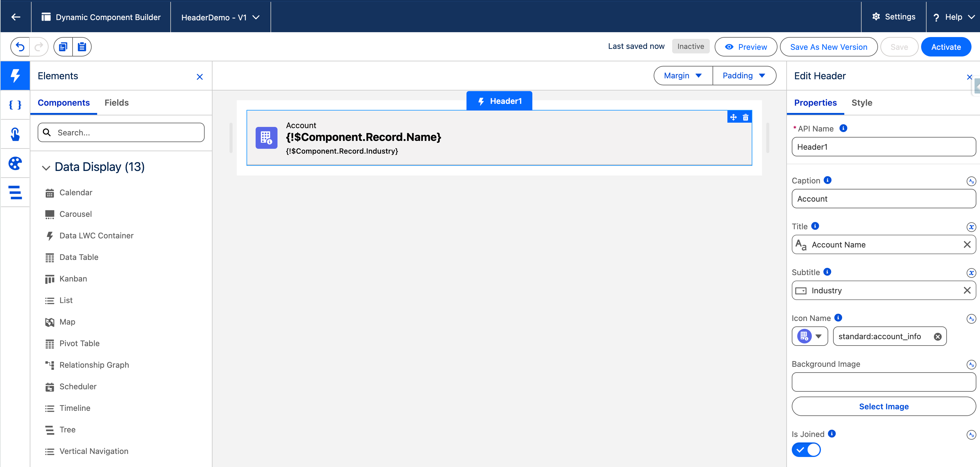The image size is (980, 467).
Task: Switch to the Fields tab
Action: 116,103
